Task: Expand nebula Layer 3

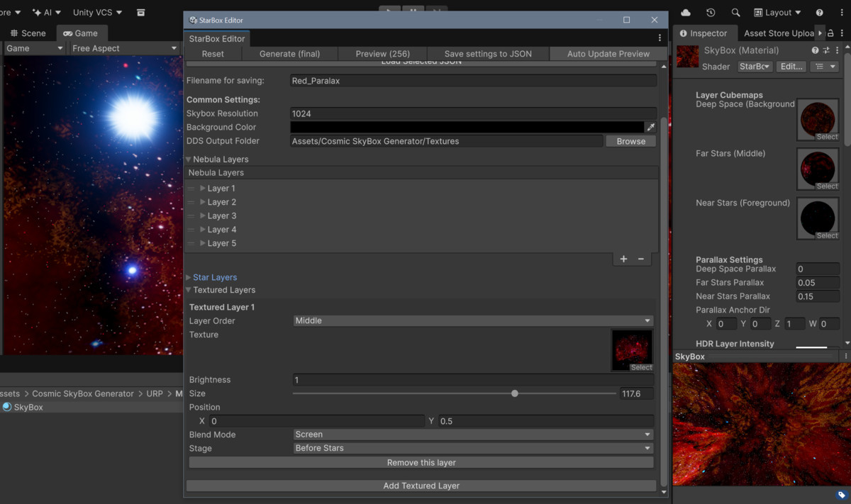Action: (203, 215)
